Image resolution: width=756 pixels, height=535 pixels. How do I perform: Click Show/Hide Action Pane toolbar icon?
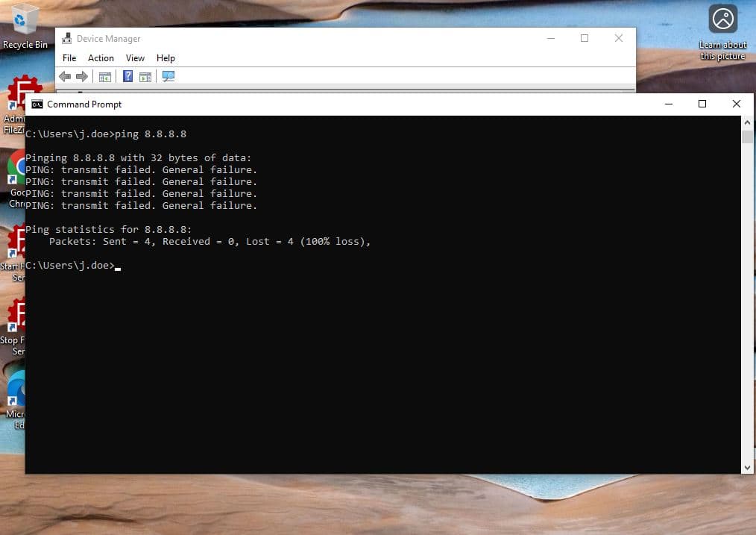click(145, 77)
